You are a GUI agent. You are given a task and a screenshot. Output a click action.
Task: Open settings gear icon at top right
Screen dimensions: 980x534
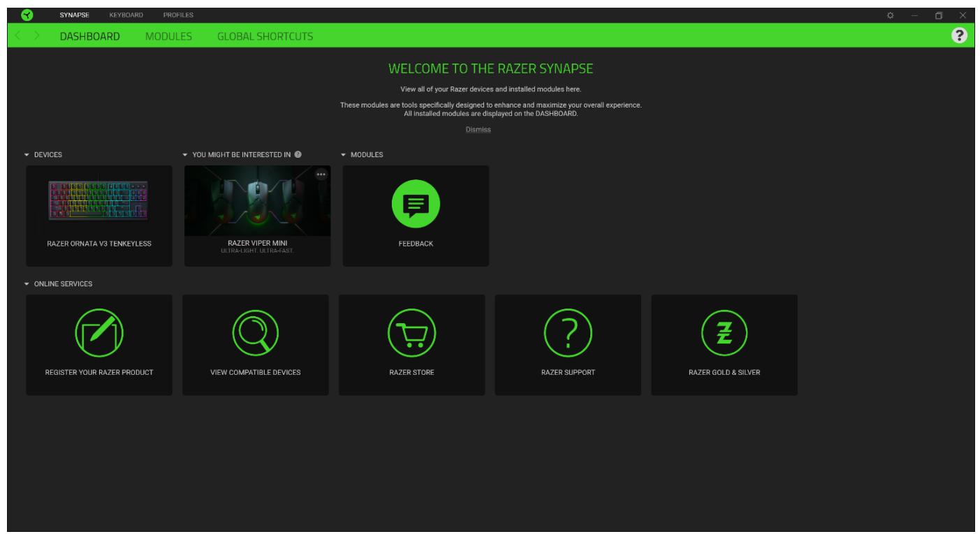coord(891,15)
